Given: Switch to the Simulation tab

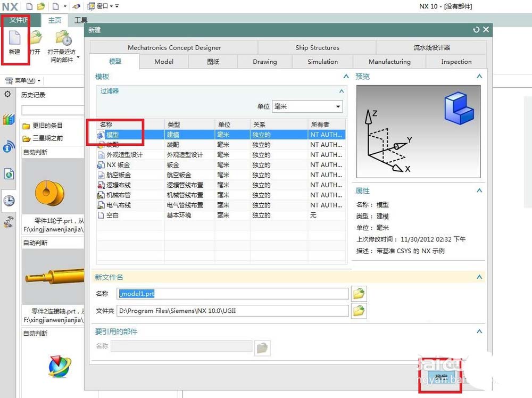Looking at the screenshot, I should tap(323, 61).
